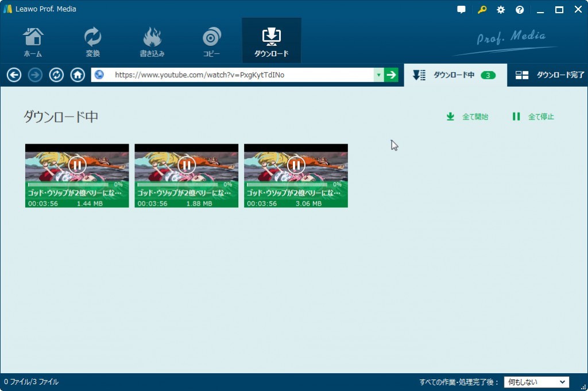Viewport: 588px width, 391px height.
Task: Click the globe icon in address bar
Action: [x=99, y=75]
